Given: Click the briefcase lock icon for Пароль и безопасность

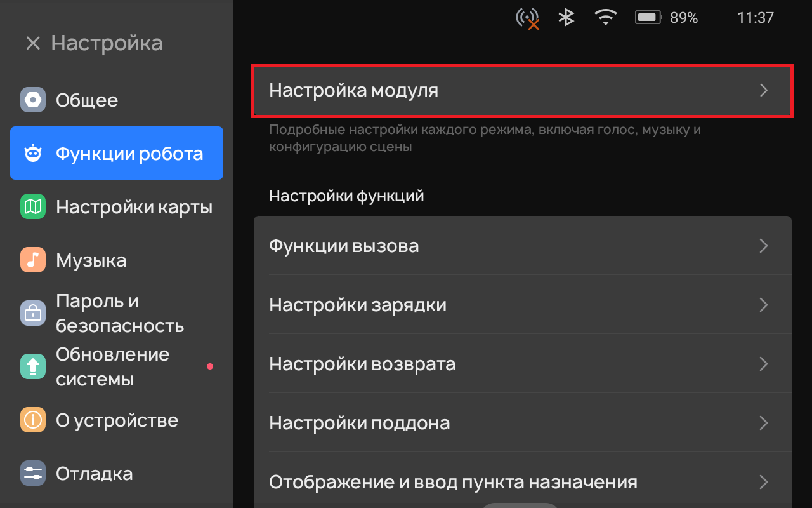Looking at the screenshot, I should [33, 313].
